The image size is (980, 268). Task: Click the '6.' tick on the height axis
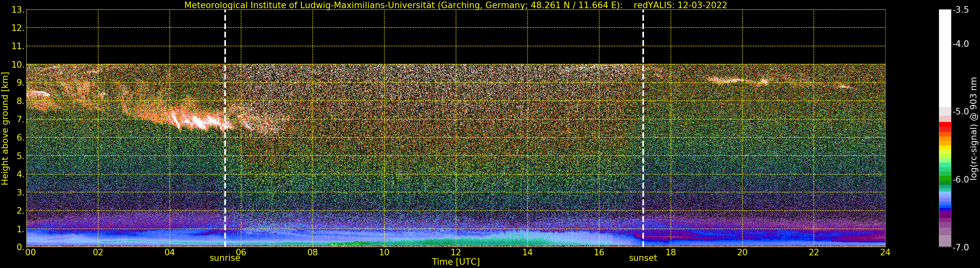click(x=20, y=138)
